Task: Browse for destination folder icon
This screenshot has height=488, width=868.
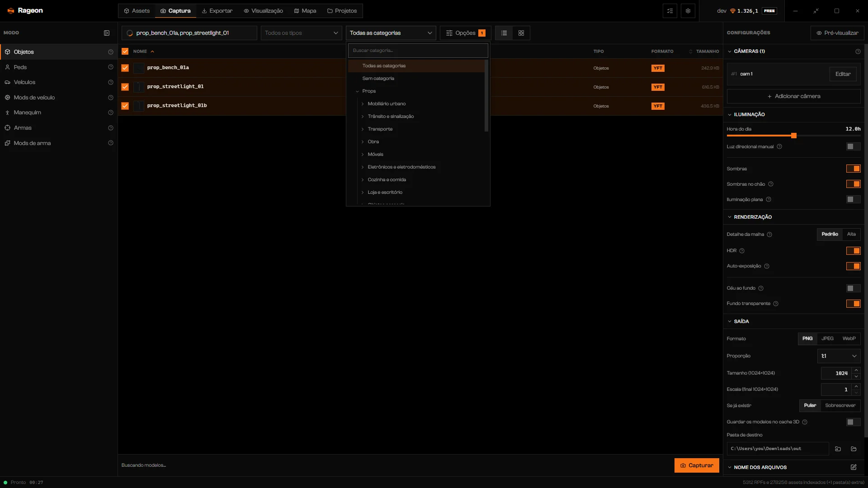Action: 838,449
